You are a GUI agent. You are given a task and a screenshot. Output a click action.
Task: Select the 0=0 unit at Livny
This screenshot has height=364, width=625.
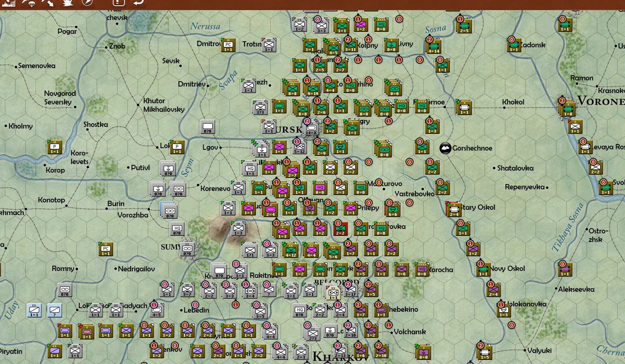click(391, 45)
